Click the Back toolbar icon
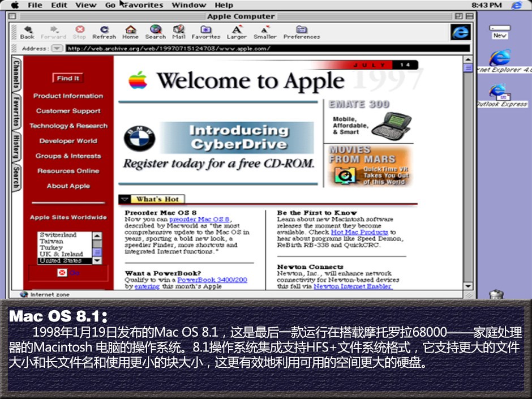The width and height of the screenshot is (532, 399). click(27, 32)
